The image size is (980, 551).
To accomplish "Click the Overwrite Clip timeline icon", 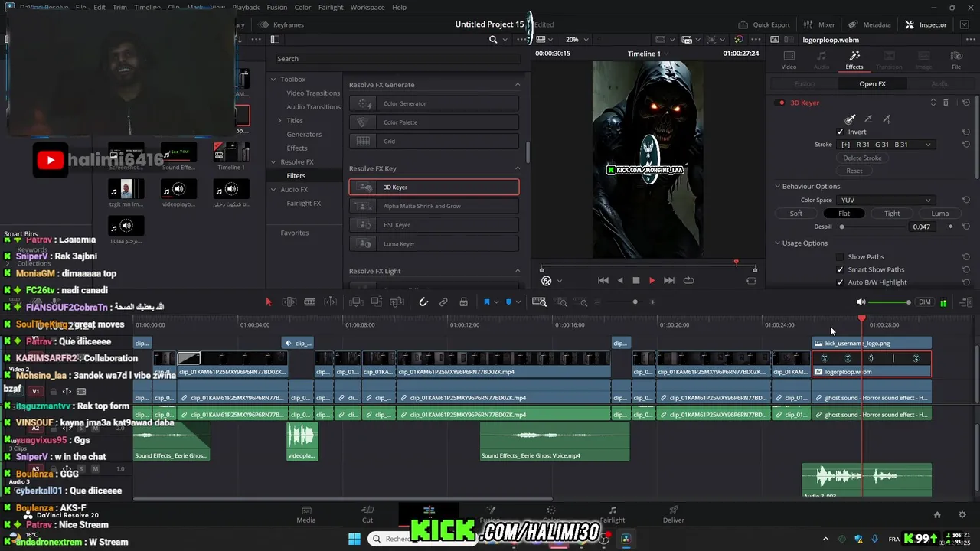I will [x=376, y=302].
